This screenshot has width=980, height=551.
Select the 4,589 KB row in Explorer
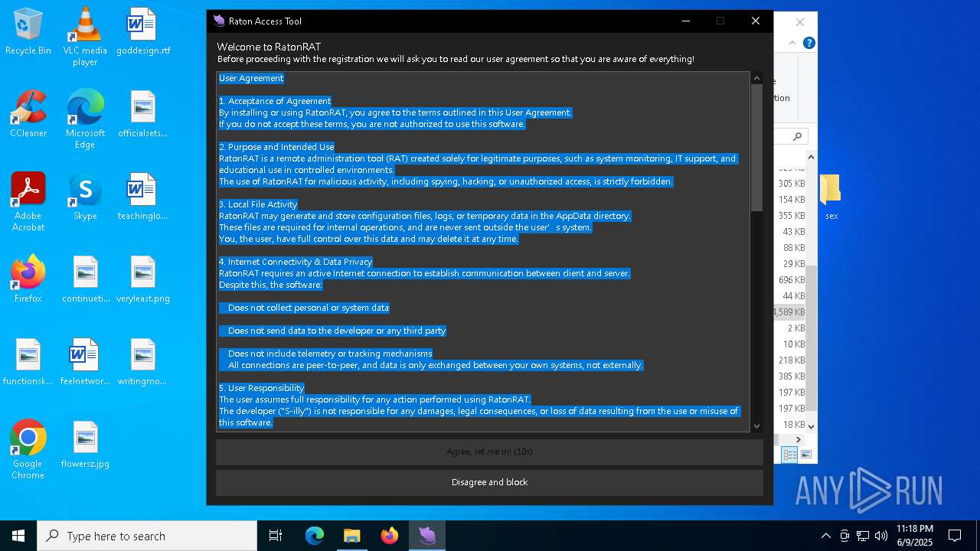pyautogui.click(x=790, y=312)
